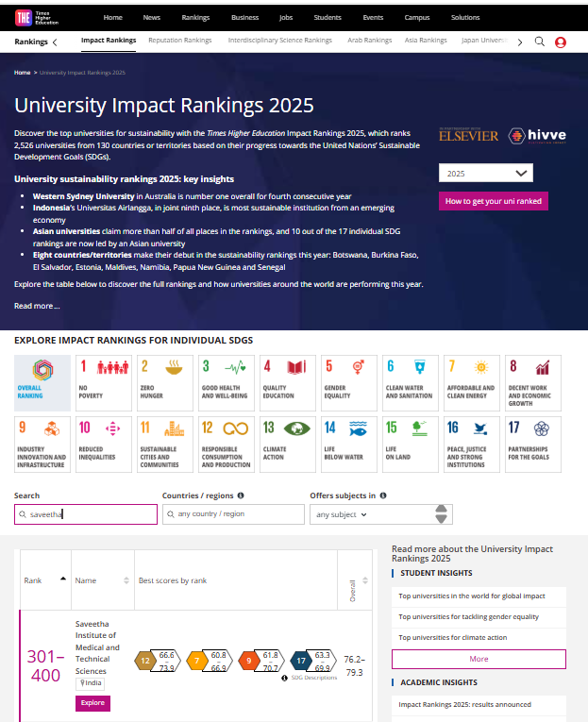588x722 pixels.
Task: Click How to get your uni ranked
Action: [x=493, y=201]
